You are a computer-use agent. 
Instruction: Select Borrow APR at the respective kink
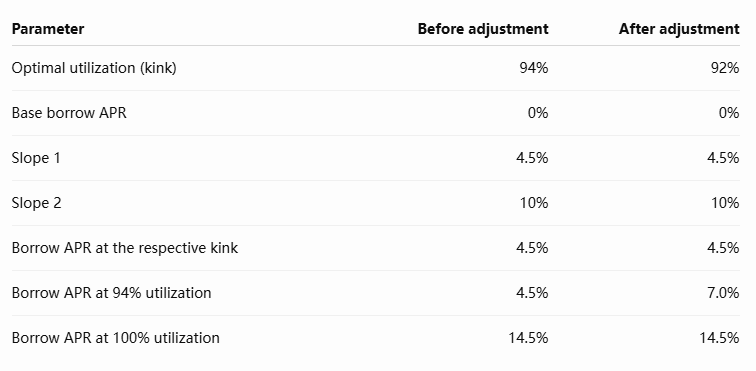(125, 247)
